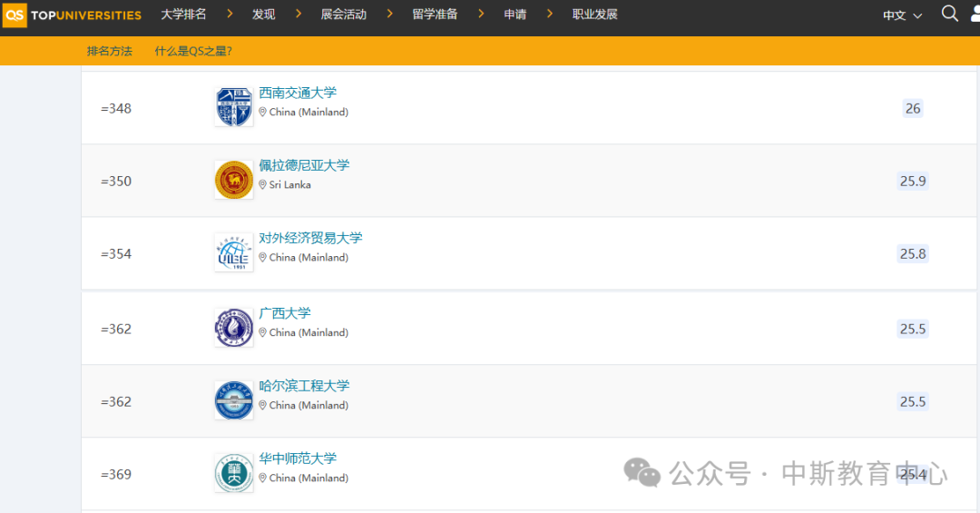Click location pin in 哈尔滨工程大学 row

click(x=262, y=405)
